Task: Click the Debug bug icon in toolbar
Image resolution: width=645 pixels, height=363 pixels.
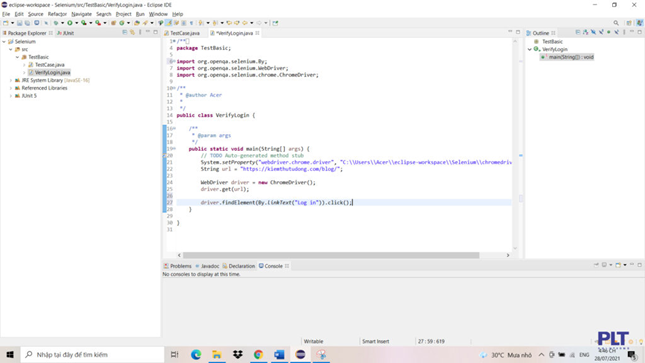Action: 56,23
